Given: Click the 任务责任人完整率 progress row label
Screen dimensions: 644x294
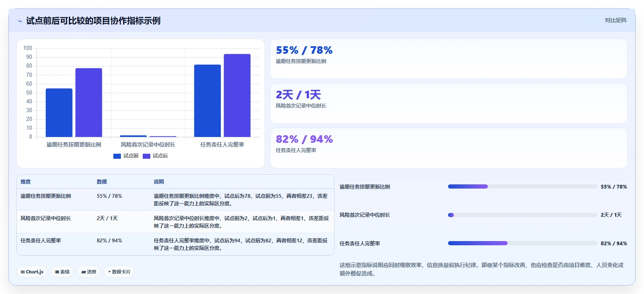Looking at the screenshot, I should (x=360, y=244).
